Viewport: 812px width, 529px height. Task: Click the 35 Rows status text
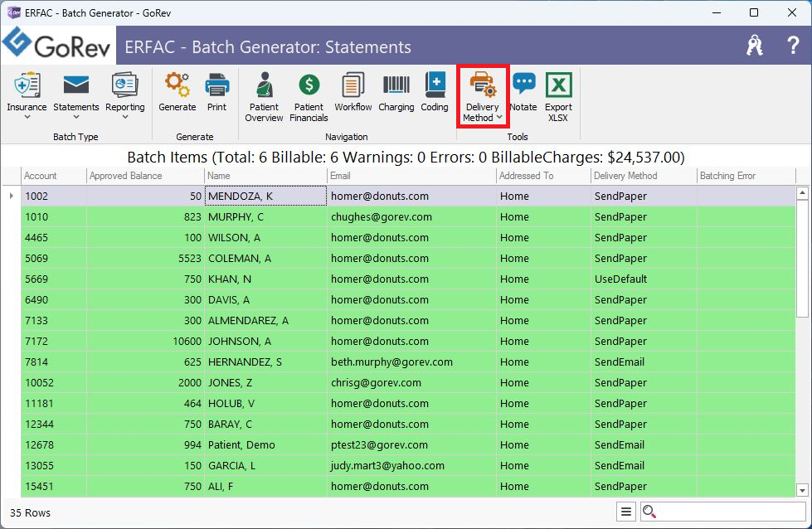30,512
